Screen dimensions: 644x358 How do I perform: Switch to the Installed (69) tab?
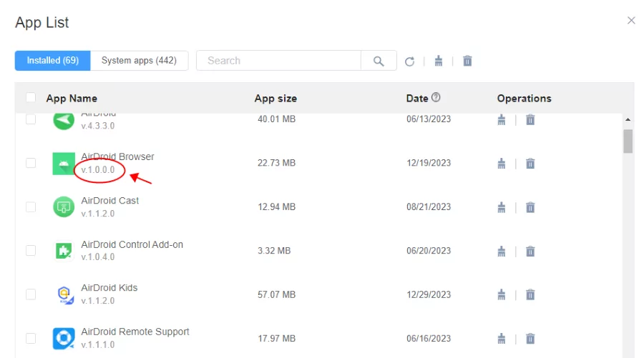(x=52, y=61)
